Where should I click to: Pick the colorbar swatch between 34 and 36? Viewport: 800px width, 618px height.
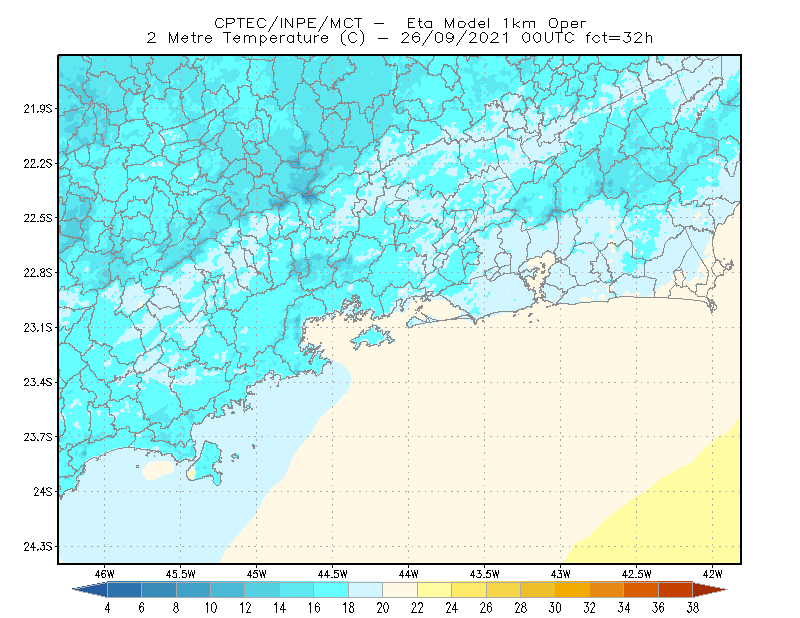[641, 590]
